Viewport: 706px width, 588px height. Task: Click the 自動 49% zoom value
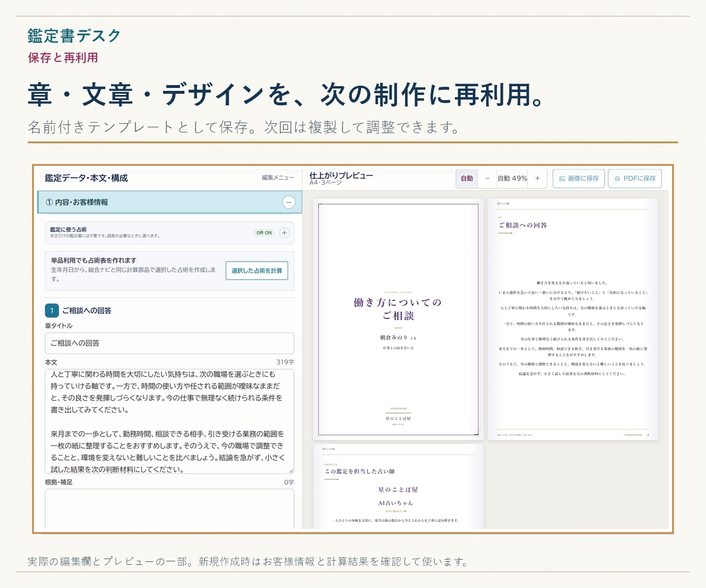pyautogui.click(x=513, y=178)
